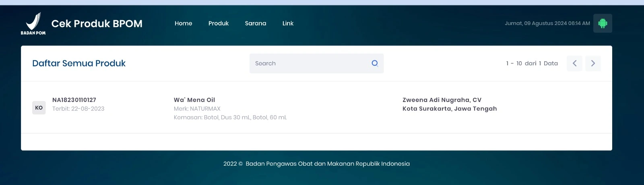
Task: Click the Badan POM logo
Action: [x=33, y=23]
